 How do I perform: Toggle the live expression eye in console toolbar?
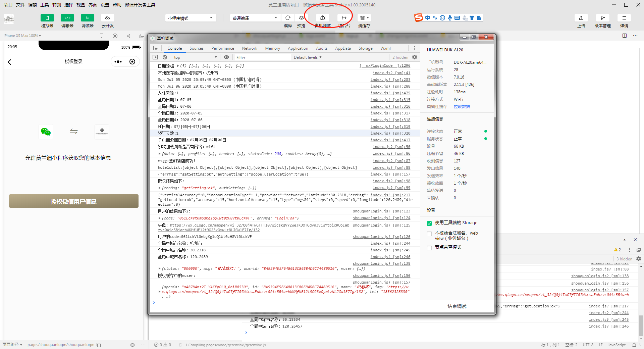tap(226, 57)
